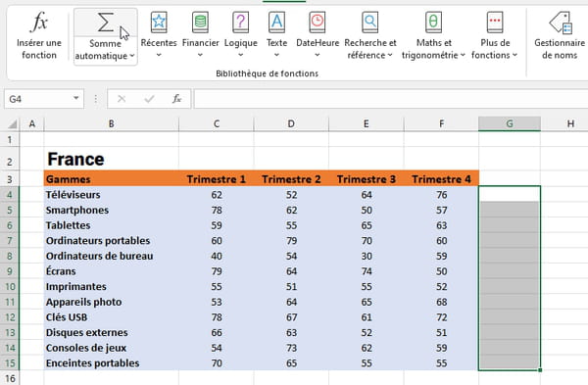
Task: Open Texte functions library
Action: (276, 36)
